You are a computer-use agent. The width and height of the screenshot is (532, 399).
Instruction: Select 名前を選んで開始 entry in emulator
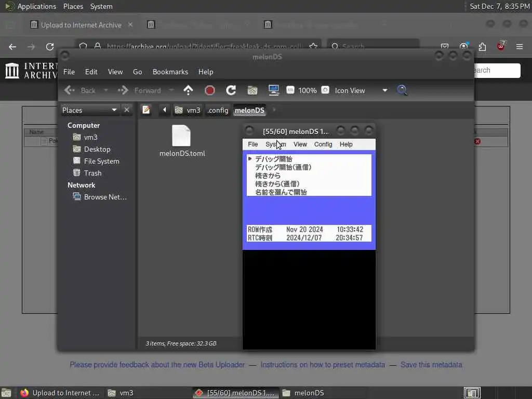(x=281, y=192)
